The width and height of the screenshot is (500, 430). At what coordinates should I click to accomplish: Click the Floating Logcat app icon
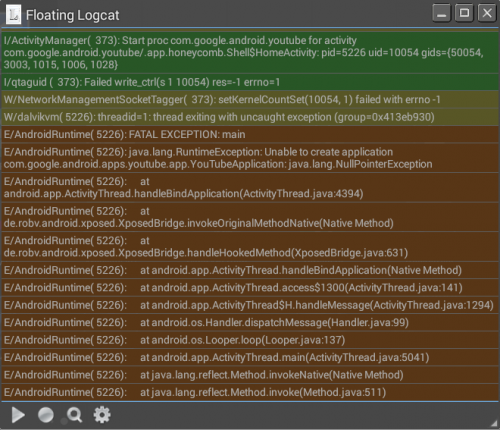tap(14, 15)
